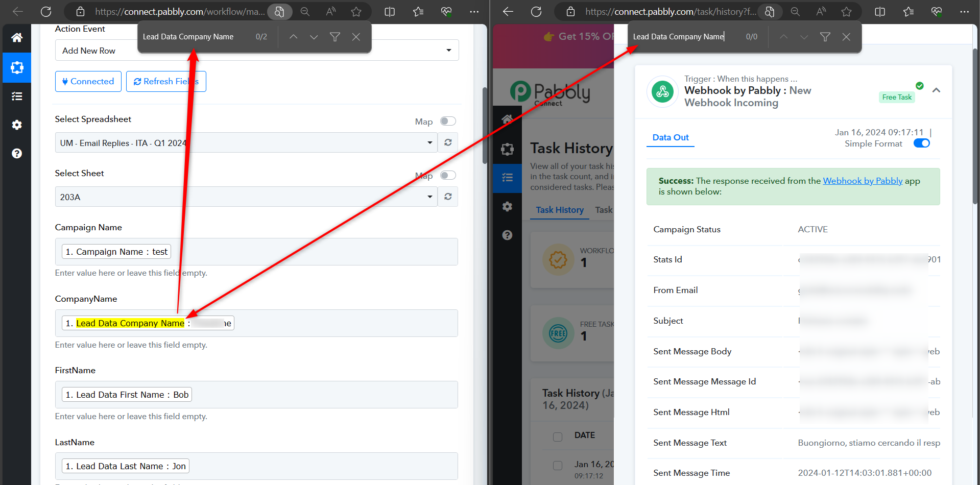The width and height of the screenshot is (980, 485).
Task: Open split screen in the workflow browser window
Action: coord(390,11)
